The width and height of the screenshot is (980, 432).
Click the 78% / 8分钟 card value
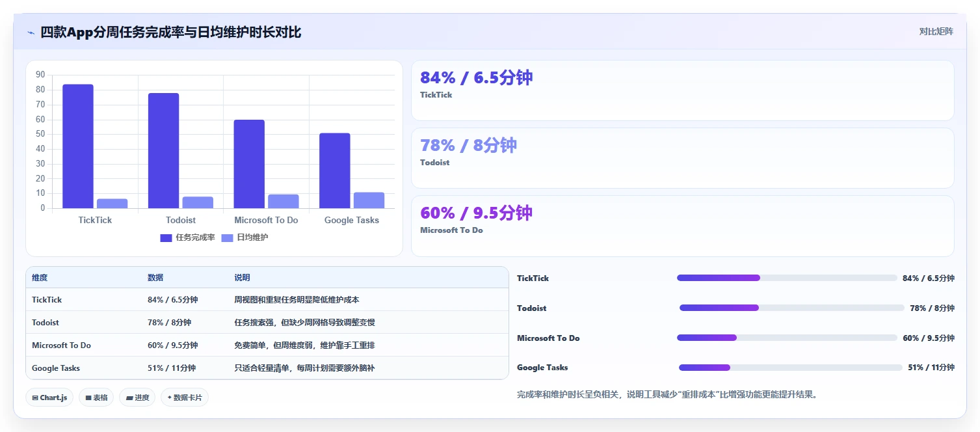(x=468, y=145)
